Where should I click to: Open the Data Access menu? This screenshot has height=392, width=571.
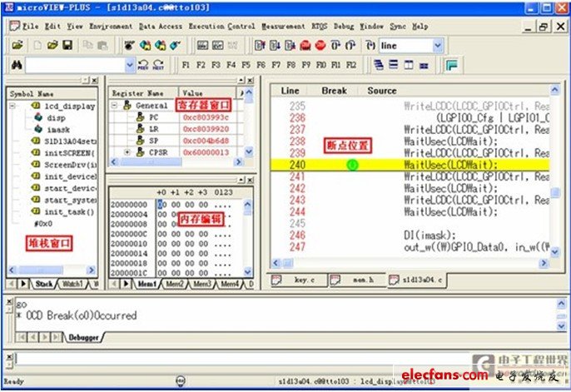(x=160, y=26)
